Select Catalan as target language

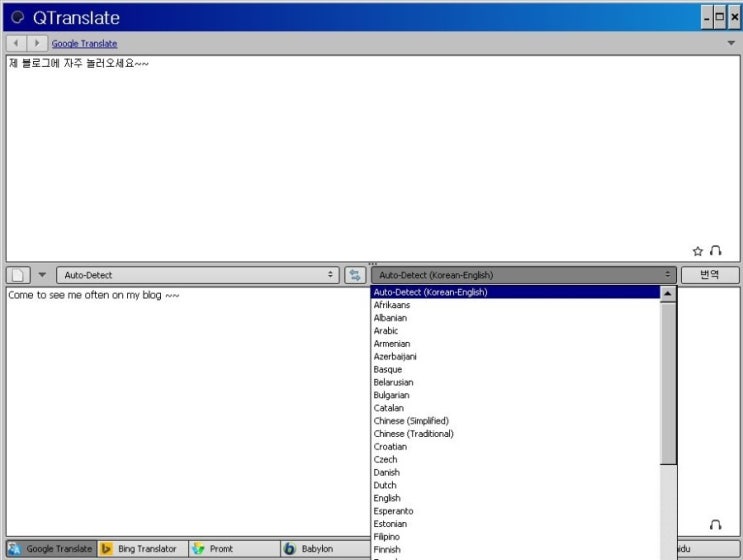[515, 408]
